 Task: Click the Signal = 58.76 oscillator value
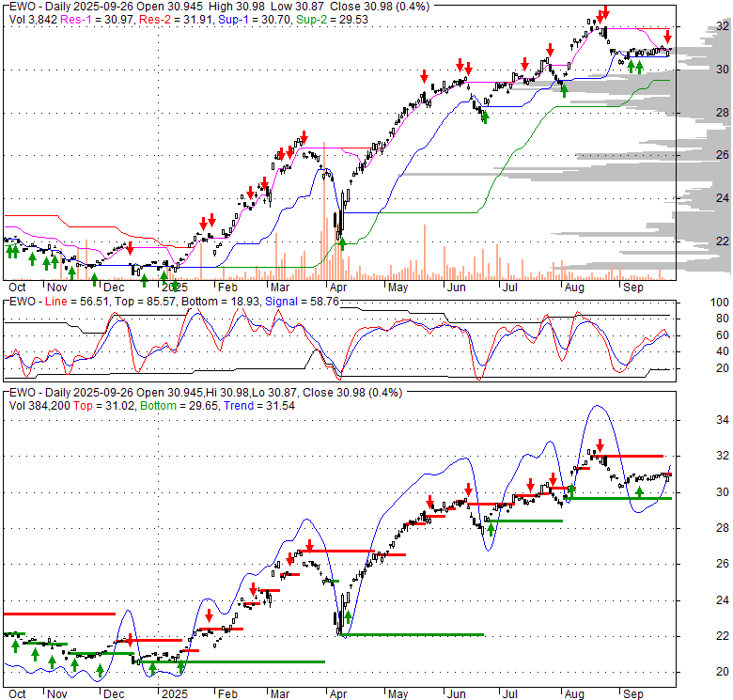click(x=302, y=302)
